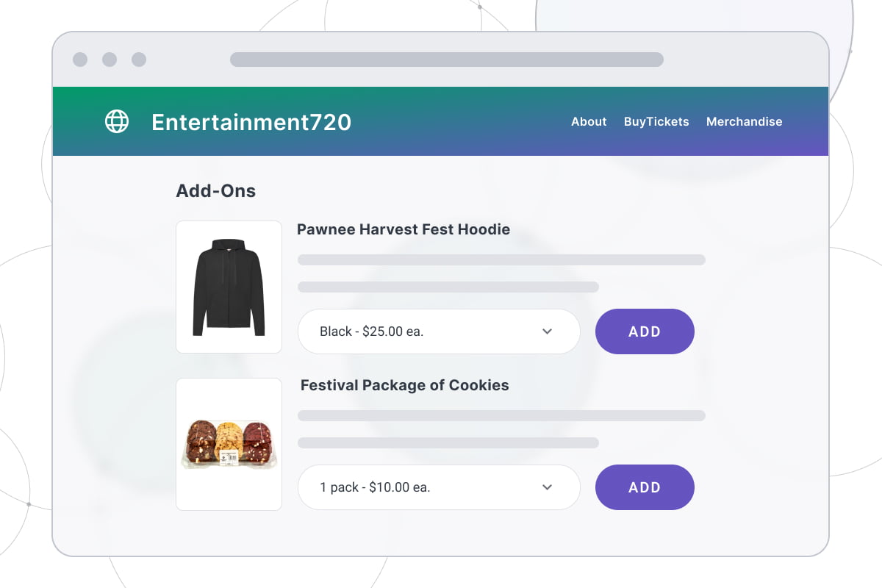Go to BuyTickets
This screenshot has height=588, width=882.
[656, 121]
